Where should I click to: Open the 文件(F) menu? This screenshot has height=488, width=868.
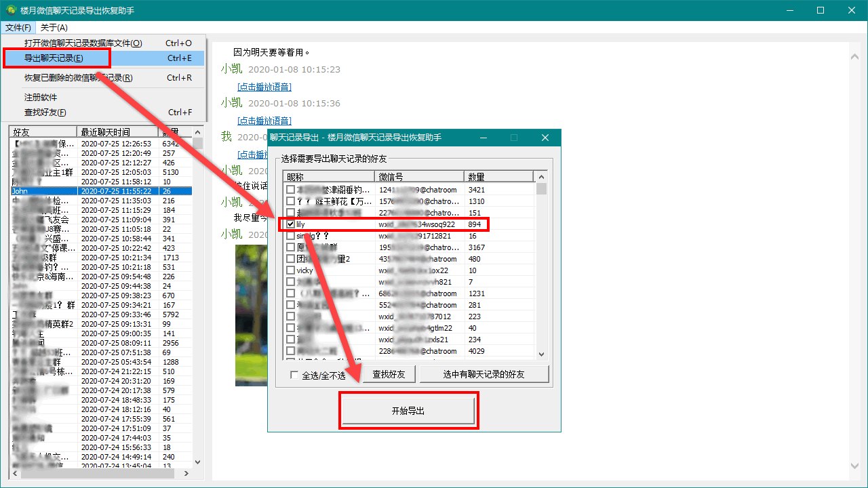click(x=18, y=27)
